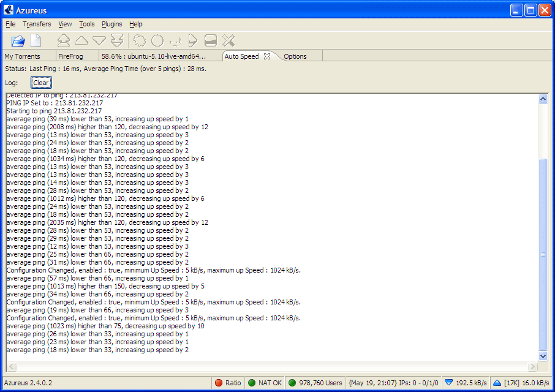The image size is (555, 392).
Task: Open the Transfers menu
Action: pyautogui.click(x=37, y=24)
